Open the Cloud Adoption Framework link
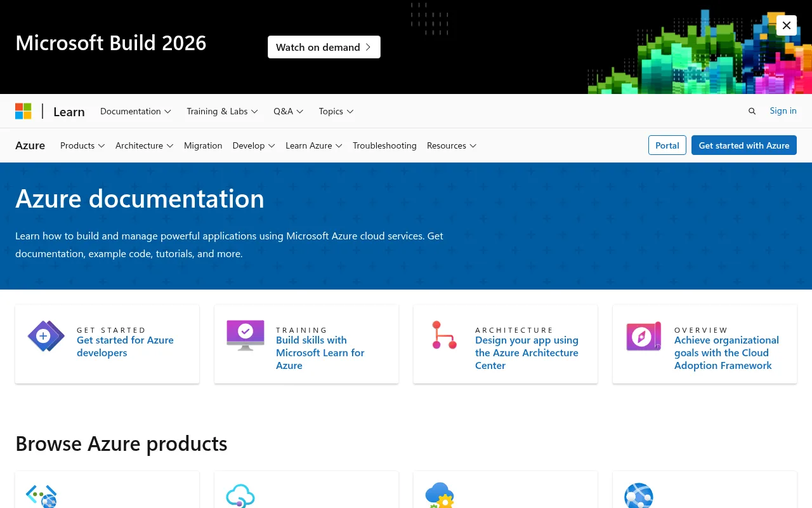The height and width of the screenshot is (508, 812). pyautogui.click(x=726, y=353)
